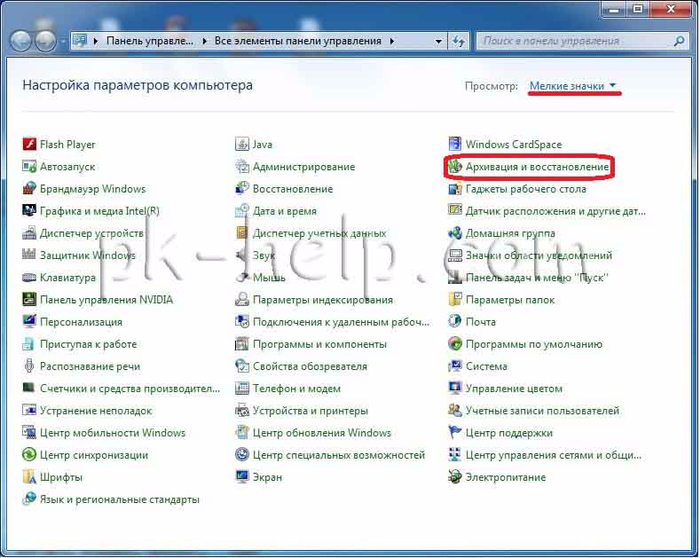Image resolution: width=700 pixels, height=558 pixels.
Task: Select the Панель управления breadcrumb segment
Action: pyautogui.click(x=151, y=42)
